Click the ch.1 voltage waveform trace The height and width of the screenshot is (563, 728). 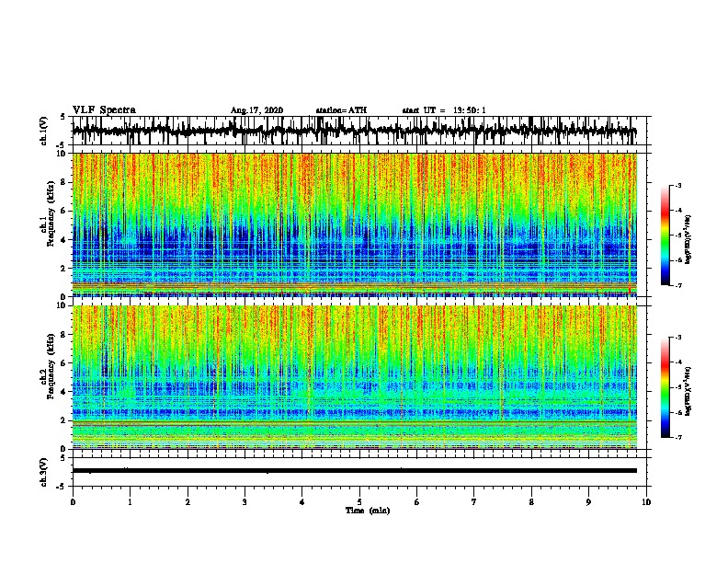[354, 131]
